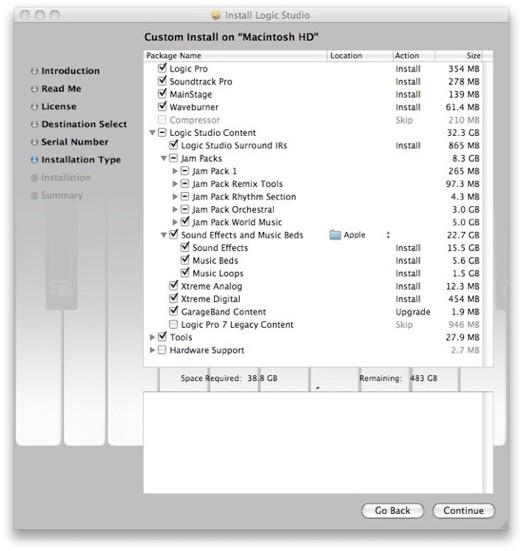This screenshot has height=551, width=523.
Task: Click the installer package icon in title bar
Action: (x=216, y=15)
